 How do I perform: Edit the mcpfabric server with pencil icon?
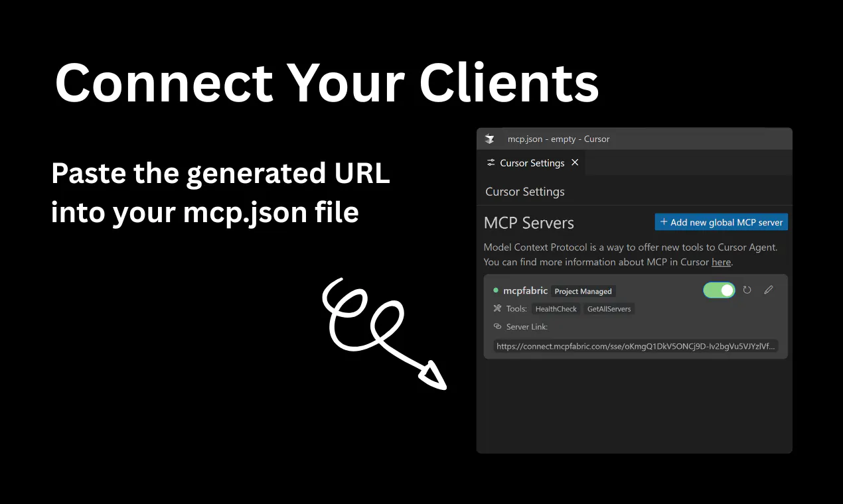[769, 290]
